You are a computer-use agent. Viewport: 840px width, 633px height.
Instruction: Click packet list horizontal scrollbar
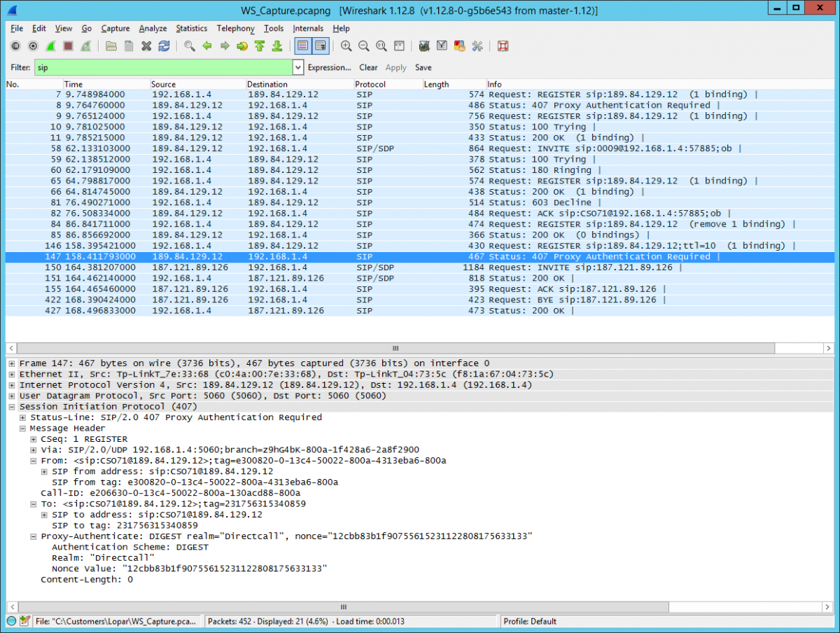[x=395, y=348]
